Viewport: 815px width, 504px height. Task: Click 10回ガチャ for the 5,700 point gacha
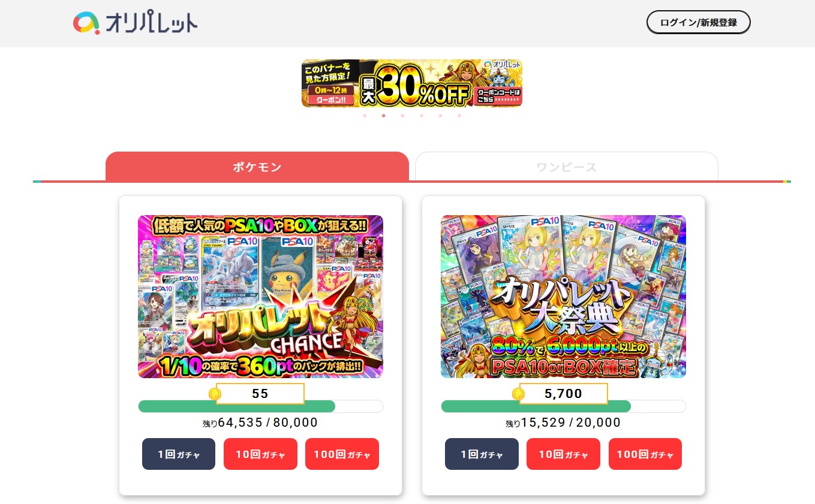click(563, 454)
